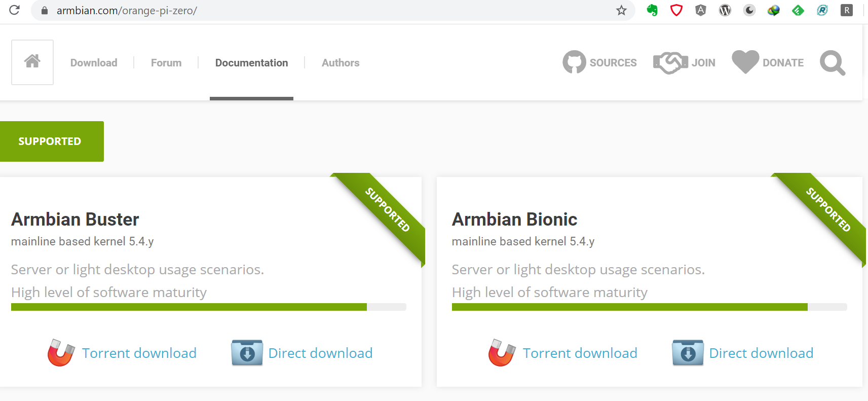The image size is (868, 401).
Task: Click the Armbian Buster maturity progress bar
Action: click(x=208, y=307)
